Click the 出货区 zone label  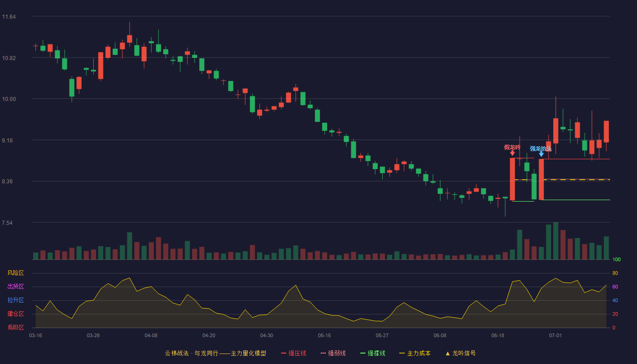pyautogui.click(x=16, y=287)
